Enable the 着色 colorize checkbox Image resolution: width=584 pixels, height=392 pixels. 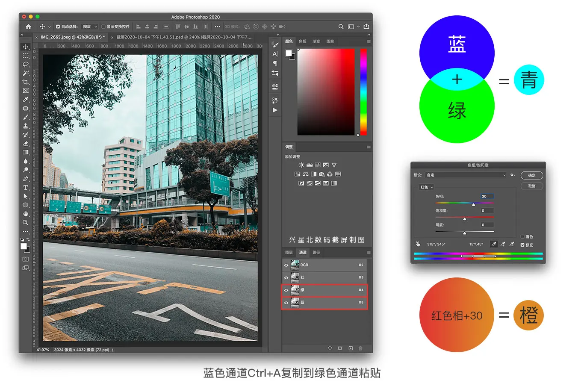pos(522,236)
